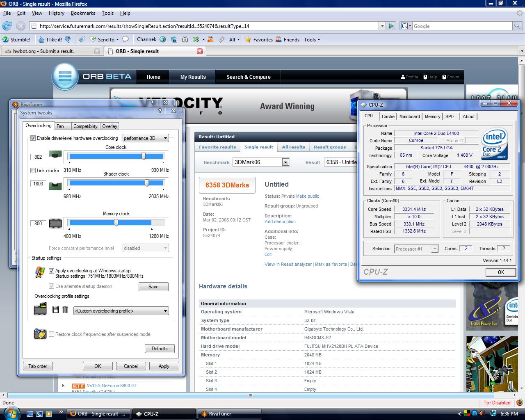The height and width of the screenshot is (420, 525).
Task: Click the Google search input field
Action: [x=462, y=26]
